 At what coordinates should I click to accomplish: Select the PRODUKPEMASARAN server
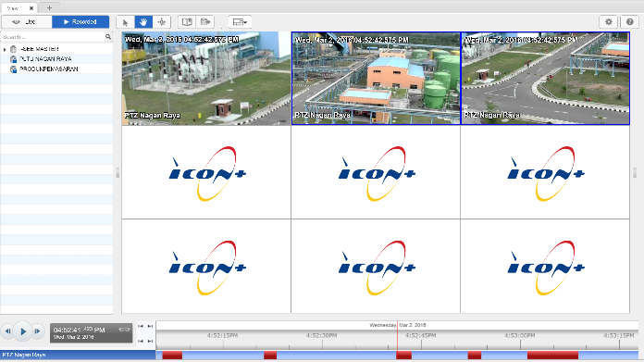(49, 69)
